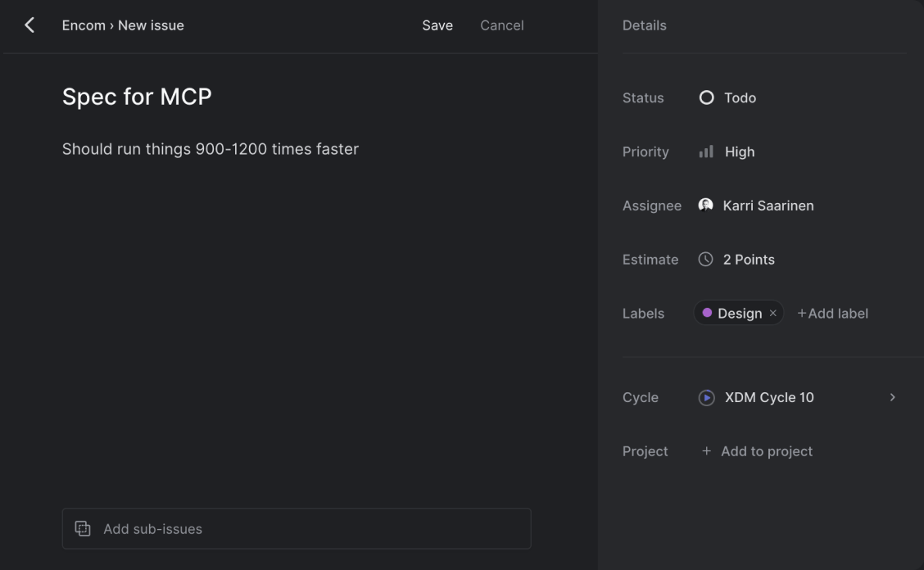The height and width of the screenshot is (570, 924).
Task: Cancel the new issue
Action: (x=501, y=25)
